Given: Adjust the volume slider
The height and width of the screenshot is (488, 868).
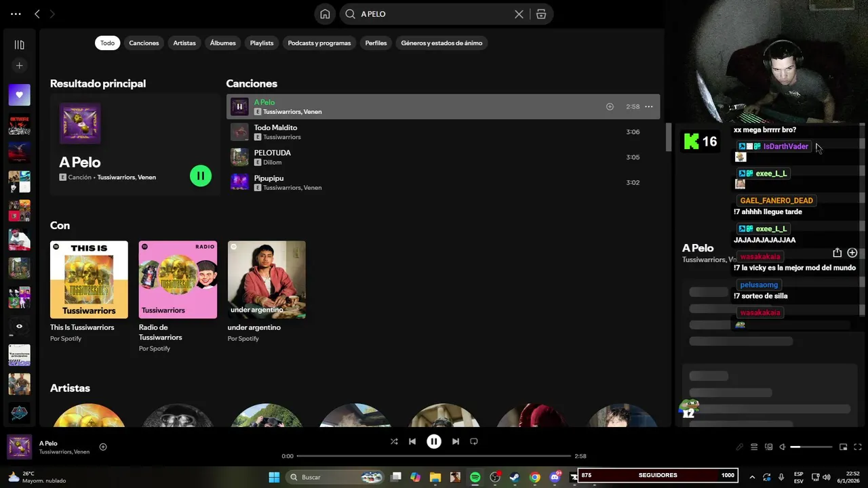Looking at the screenshot, I should click(811, 447).
